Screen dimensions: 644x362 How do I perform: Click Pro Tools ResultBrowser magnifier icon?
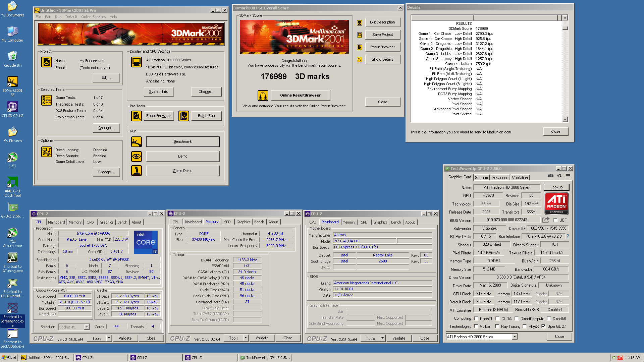[137, 116]
